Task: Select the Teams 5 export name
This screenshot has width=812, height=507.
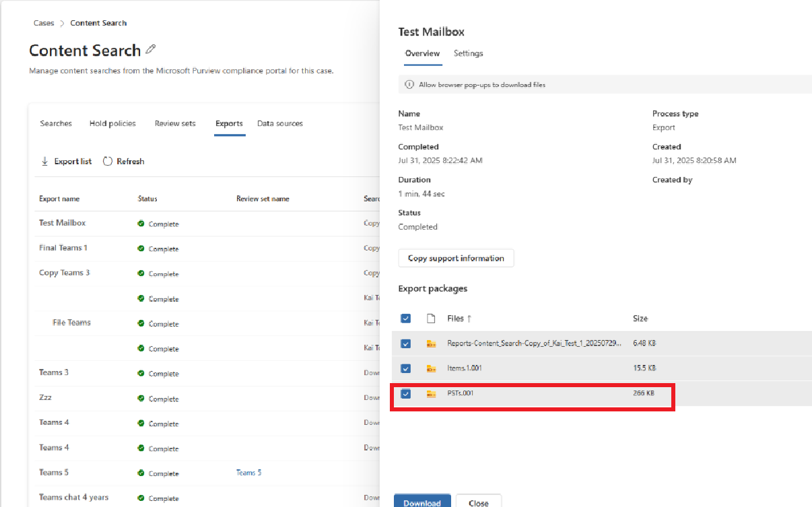Action: click(54, 472)
